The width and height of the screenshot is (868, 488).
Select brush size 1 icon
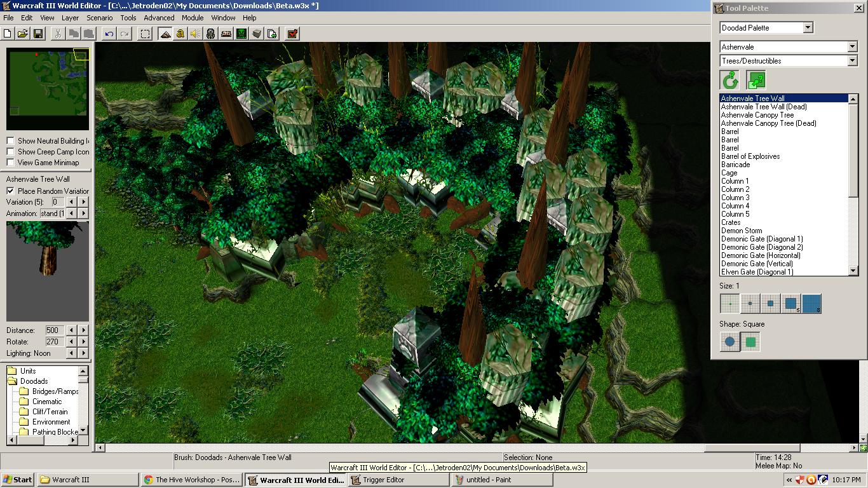pyautogui.click(x=729, y=304)
